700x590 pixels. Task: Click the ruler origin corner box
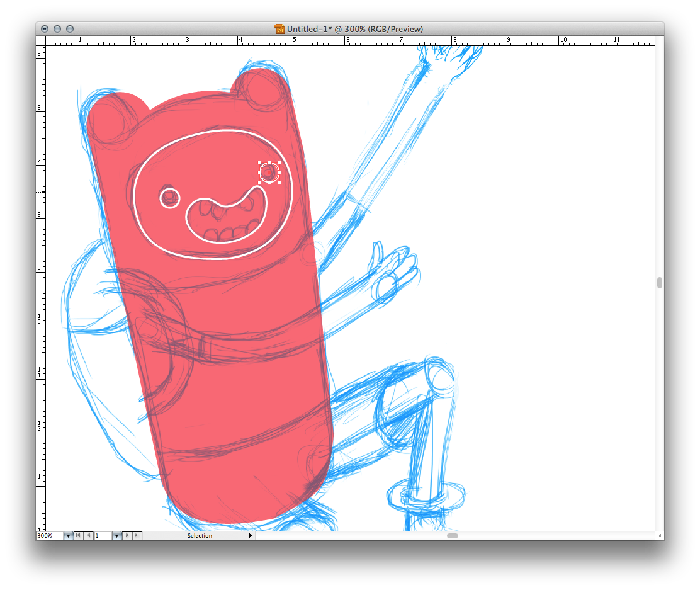(x=42, y=40)
